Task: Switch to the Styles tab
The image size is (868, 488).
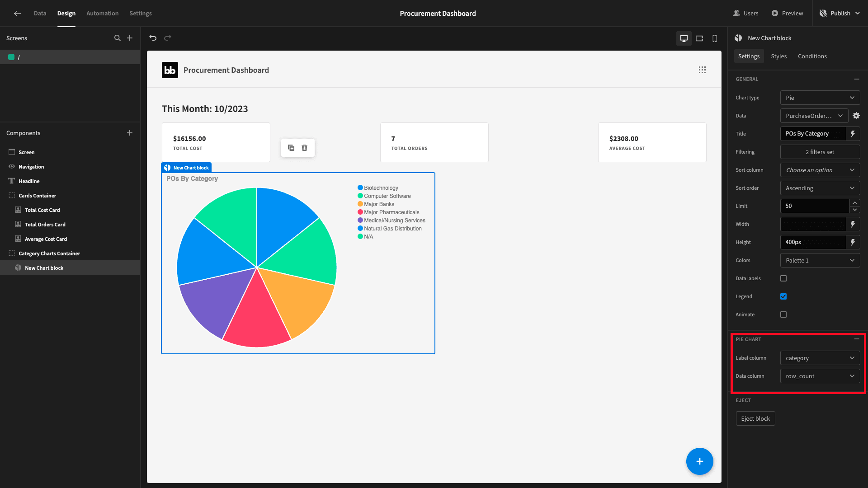Action: coord(779,56)
